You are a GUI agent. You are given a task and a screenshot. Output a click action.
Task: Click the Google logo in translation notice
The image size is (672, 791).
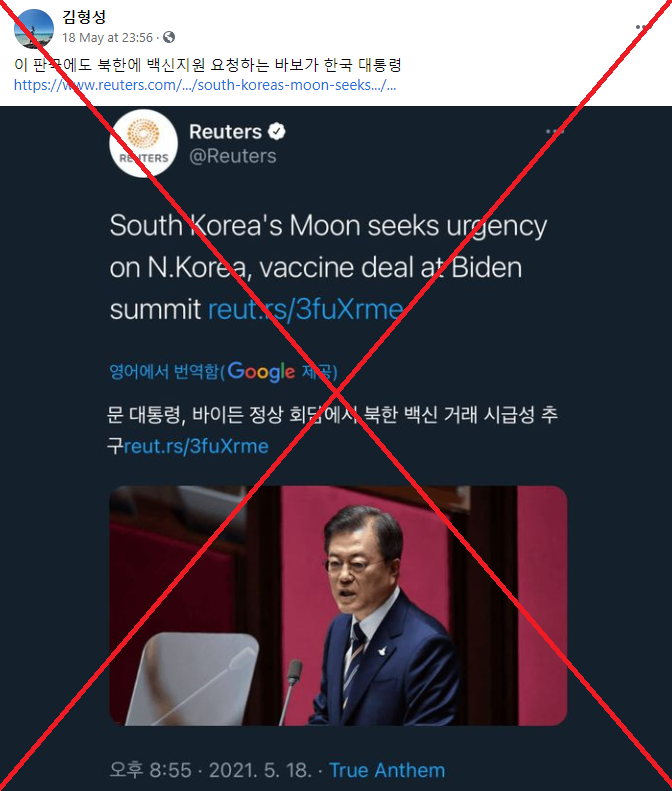coord(261,372)
